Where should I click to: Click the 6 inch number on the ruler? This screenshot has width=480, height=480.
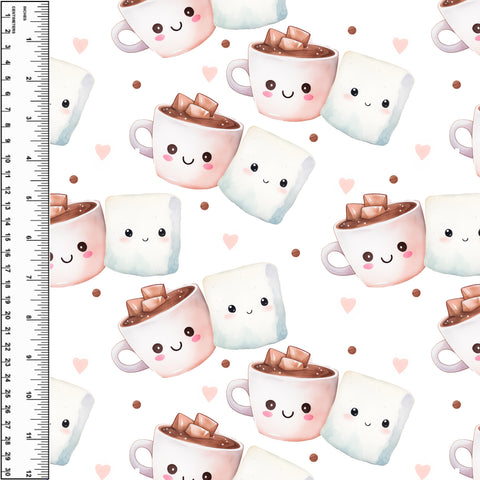(x=29, y=238)
